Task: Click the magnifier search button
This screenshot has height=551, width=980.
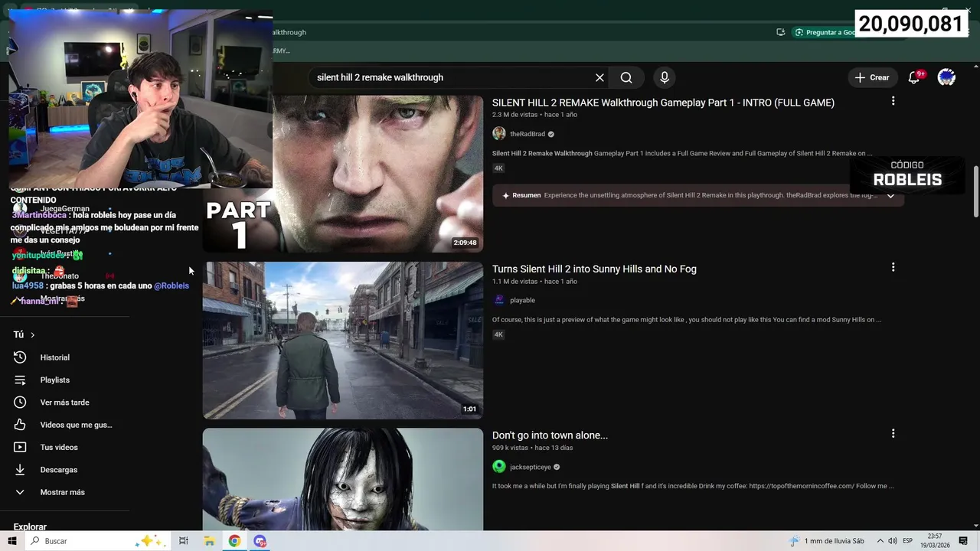Action: click(x=626, y=77)
